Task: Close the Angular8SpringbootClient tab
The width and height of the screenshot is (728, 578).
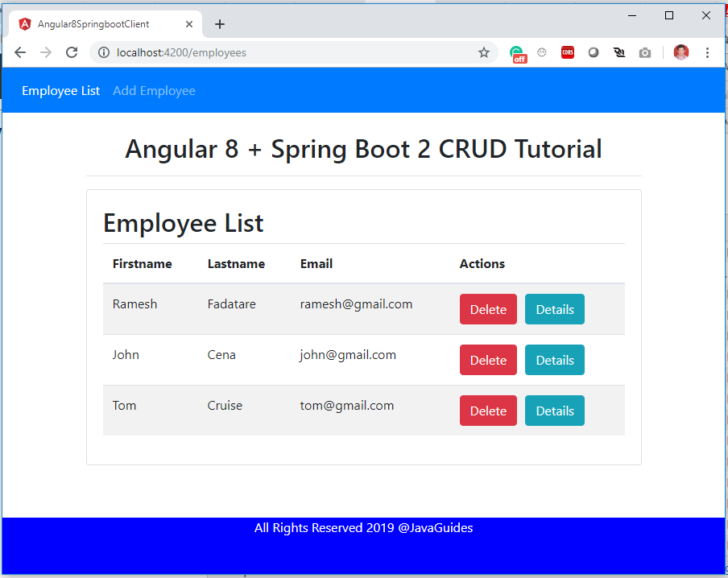Action: pos(189,24)
